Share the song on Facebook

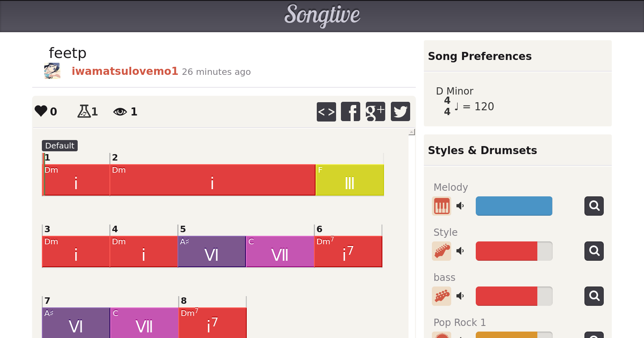[351, 111]
